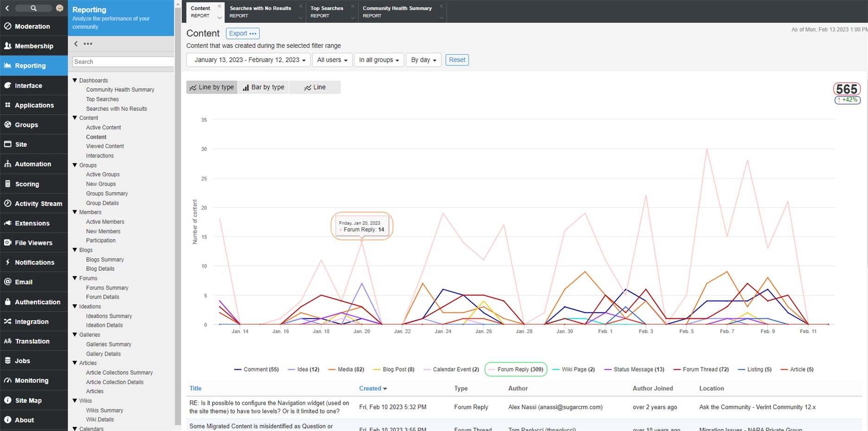Screen dimensions: 868x431
Task: Open Site admin section
Action: (x=33, y=144)
